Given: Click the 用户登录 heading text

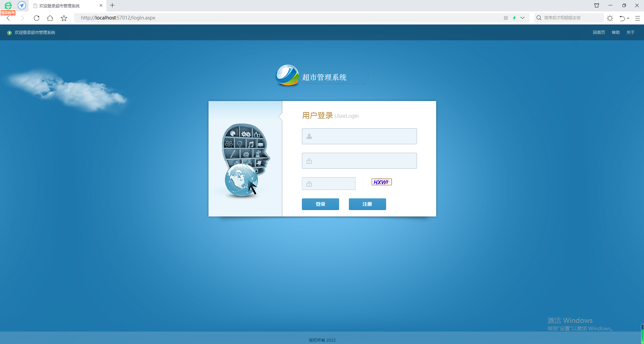Looking at the screenshot, I should (317, 115).
